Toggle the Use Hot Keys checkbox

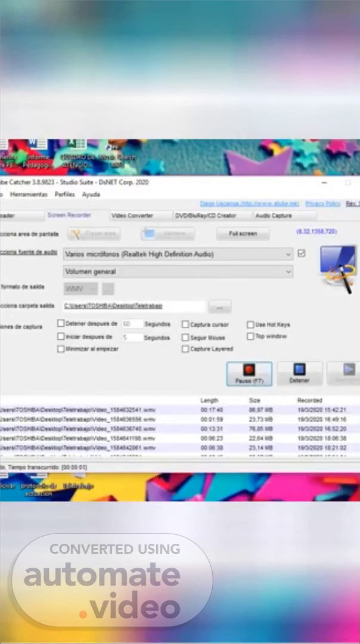[x=250, y=325]
